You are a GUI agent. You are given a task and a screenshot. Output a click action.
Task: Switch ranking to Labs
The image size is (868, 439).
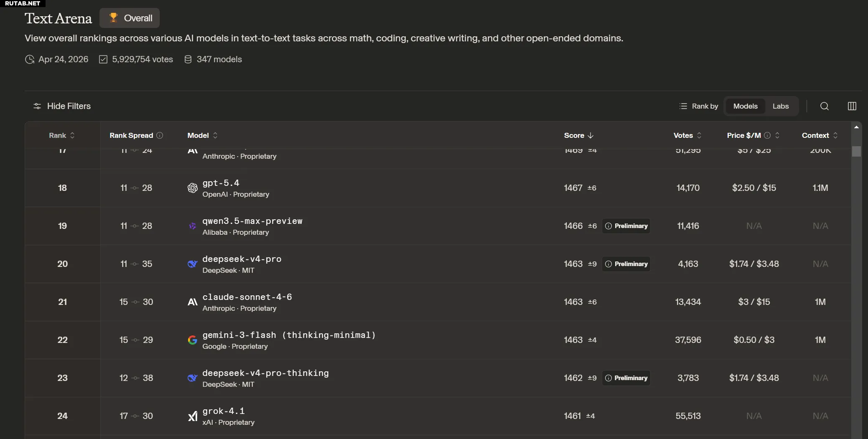(780, 106)
